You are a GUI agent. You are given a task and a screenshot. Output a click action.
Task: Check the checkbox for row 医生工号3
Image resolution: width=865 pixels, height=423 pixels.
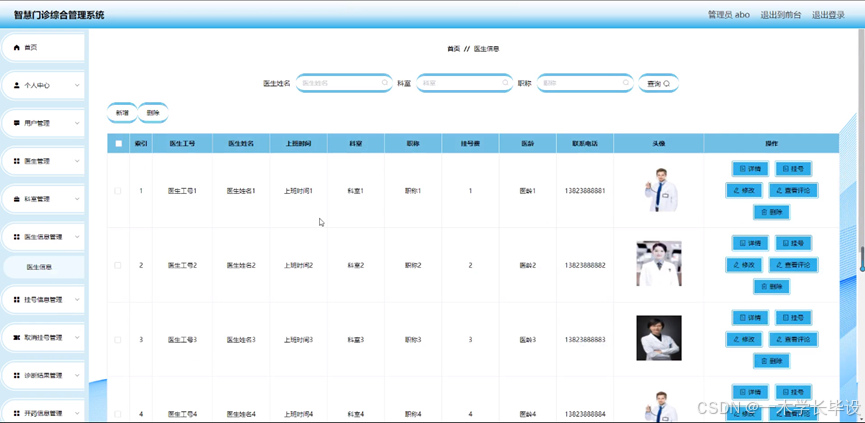(118, 340)
